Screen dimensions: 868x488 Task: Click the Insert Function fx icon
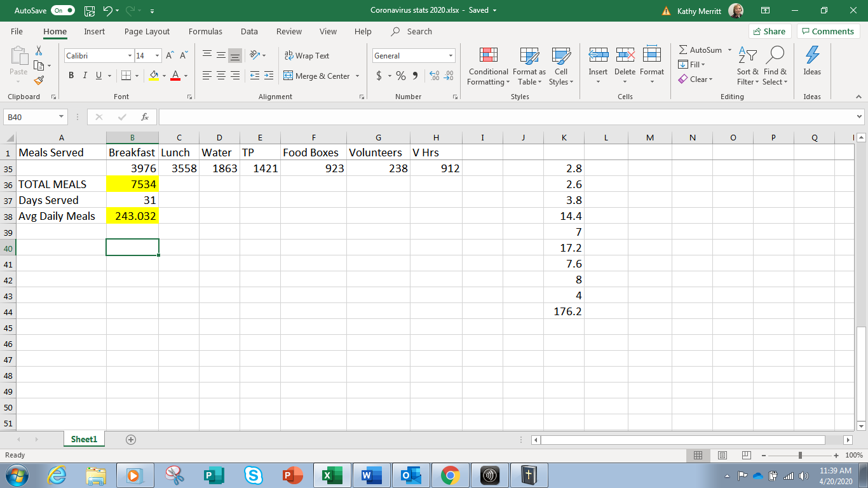(x=145, y=117)
